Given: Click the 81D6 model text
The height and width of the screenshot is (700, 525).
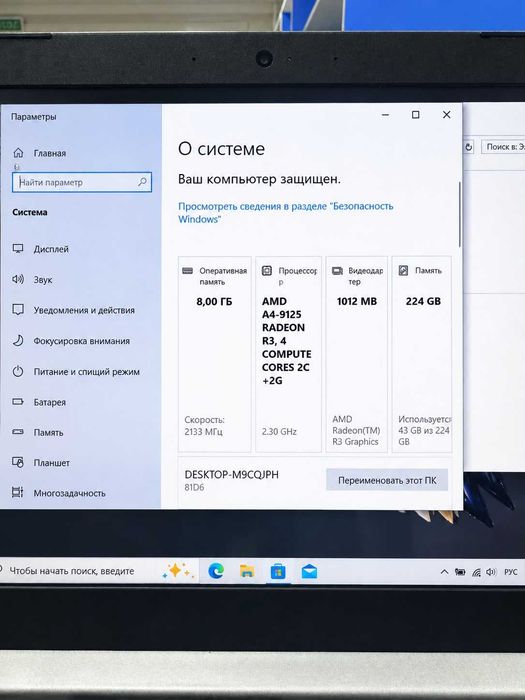Looking at the screenshot, I should tap(194, 488).
